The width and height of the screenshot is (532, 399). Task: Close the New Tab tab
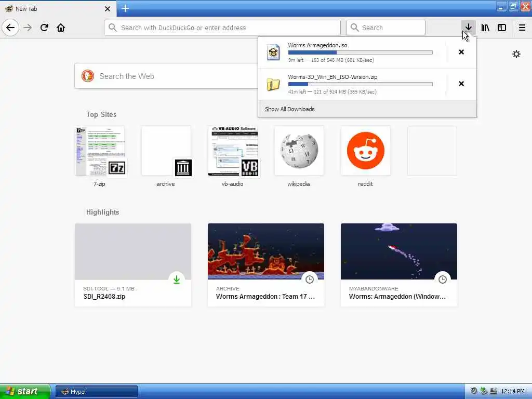pos(108,9)
